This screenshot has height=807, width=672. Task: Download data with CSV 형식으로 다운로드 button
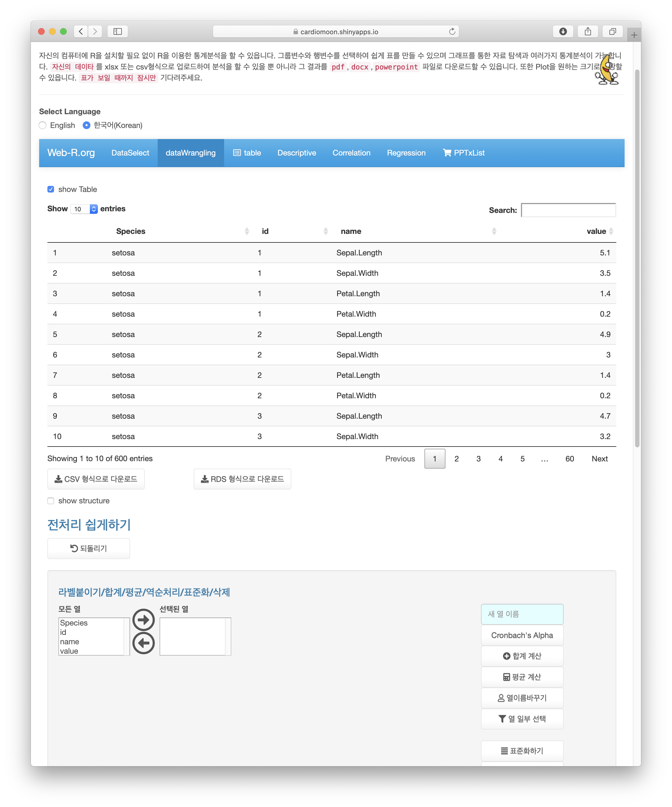point(96,479)
